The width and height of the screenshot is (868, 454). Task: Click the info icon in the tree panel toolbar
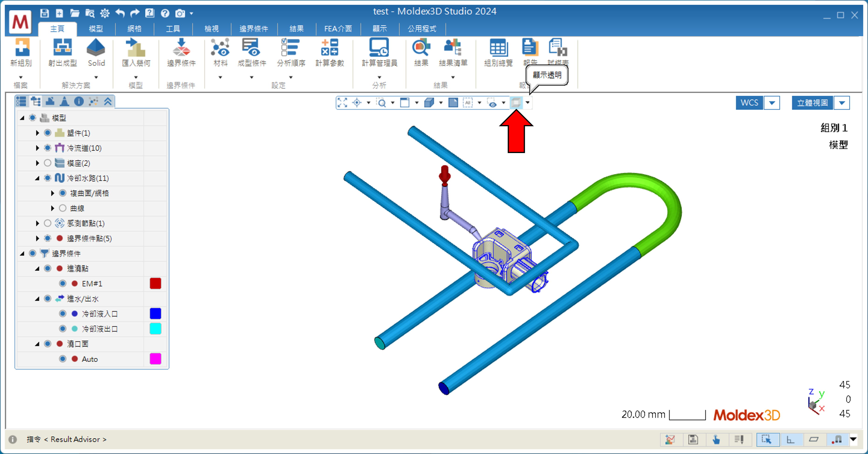(79, 101)
